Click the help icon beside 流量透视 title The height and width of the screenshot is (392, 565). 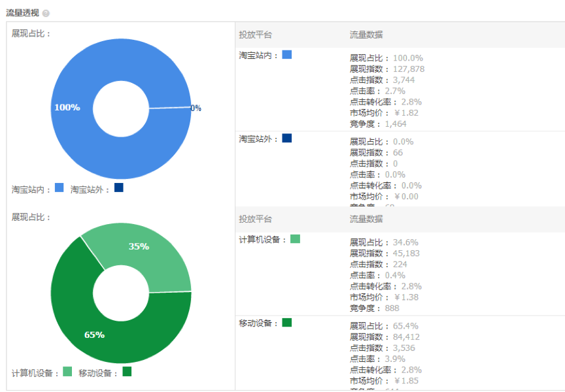[46, 13]
